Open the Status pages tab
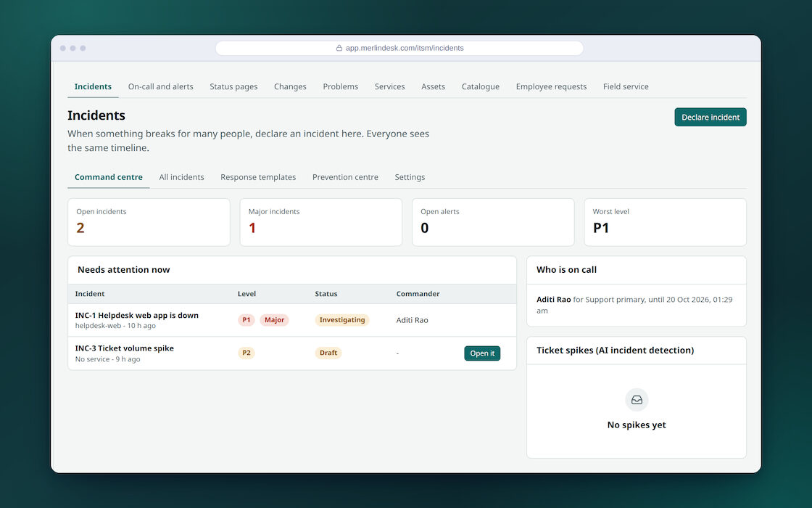The image size is (812, 508). pyautogui.click(x=233, y=86)
